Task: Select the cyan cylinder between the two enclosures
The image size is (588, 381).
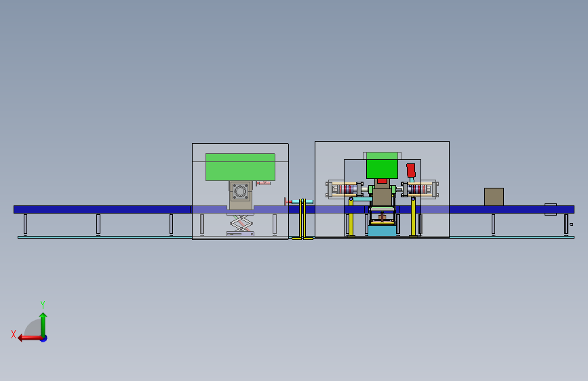Action: (x=302, y=202)
